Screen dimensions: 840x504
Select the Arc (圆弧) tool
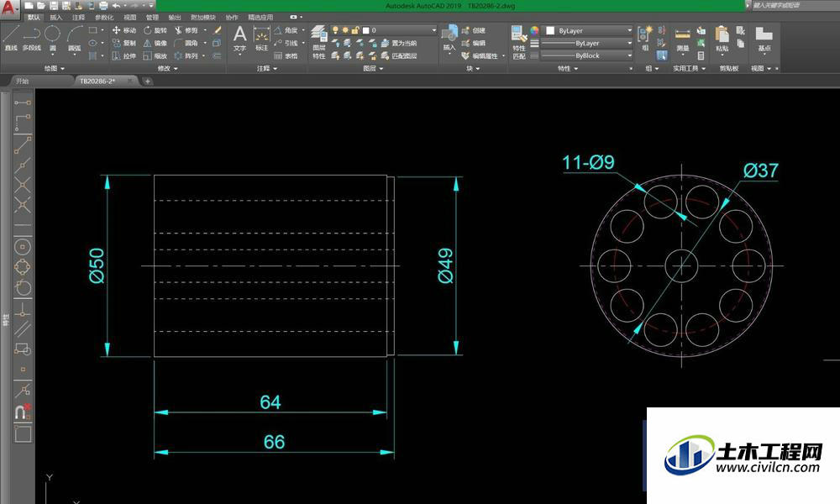75,38
